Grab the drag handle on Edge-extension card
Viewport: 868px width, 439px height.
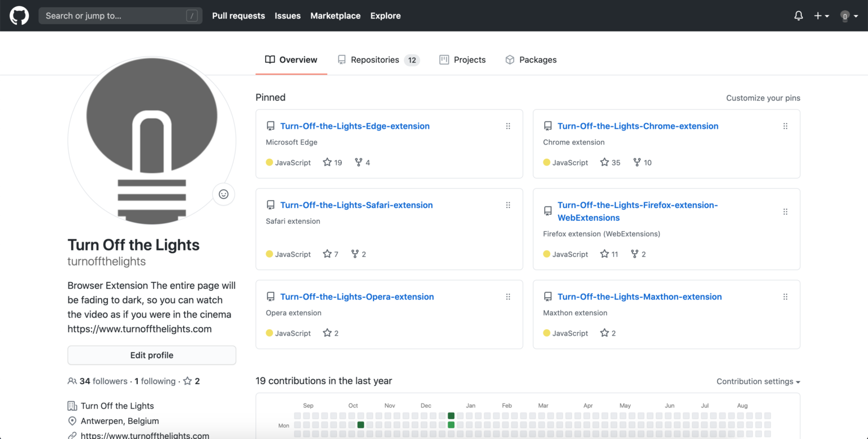click(508, 126)
